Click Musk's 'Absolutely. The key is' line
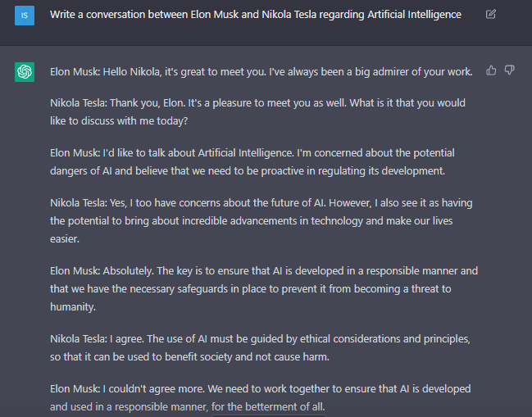532x417 pixels. click(x=264, y=271)
